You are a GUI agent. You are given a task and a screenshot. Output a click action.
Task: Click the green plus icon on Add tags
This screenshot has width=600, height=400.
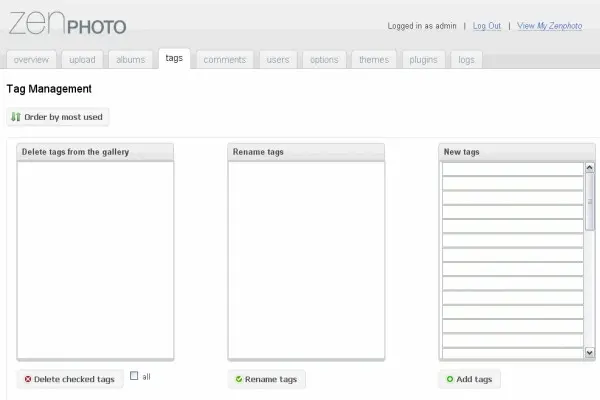point(449,380)
